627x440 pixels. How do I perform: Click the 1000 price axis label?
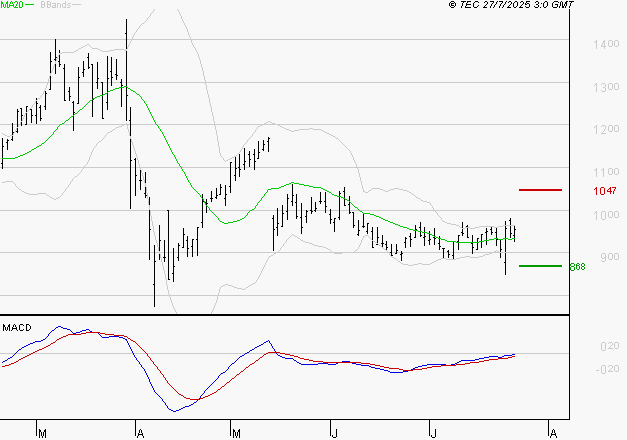tap(606, 215)
